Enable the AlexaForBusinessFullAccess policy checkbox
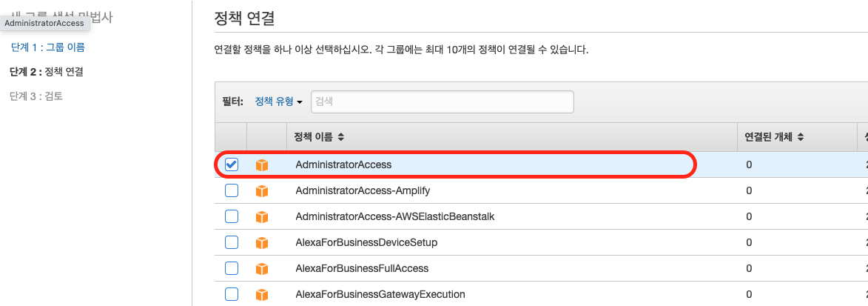This screenshot has width=868, height=306. coord(232,268)
